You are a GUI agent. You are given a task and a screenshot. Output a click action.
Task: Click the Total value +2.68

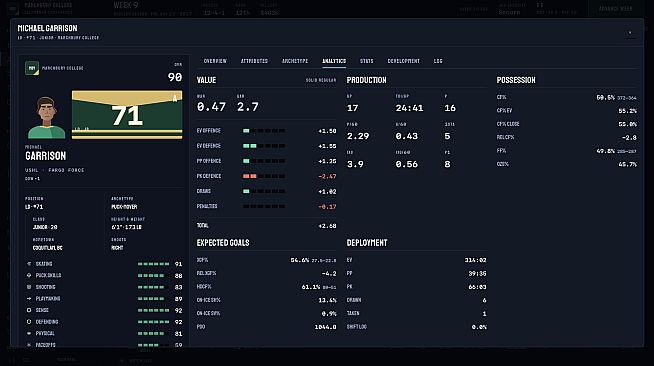[327, 226]
